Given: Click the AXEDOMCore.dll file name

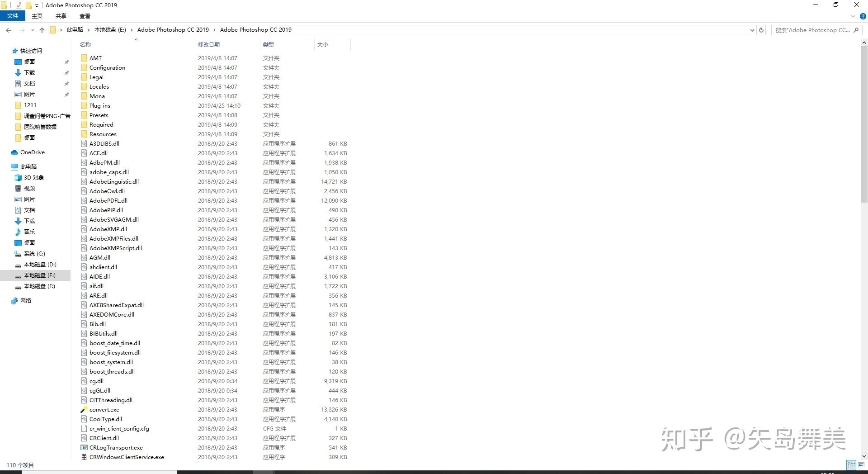Looking at the screenshot, I should (x=112, y=315).
